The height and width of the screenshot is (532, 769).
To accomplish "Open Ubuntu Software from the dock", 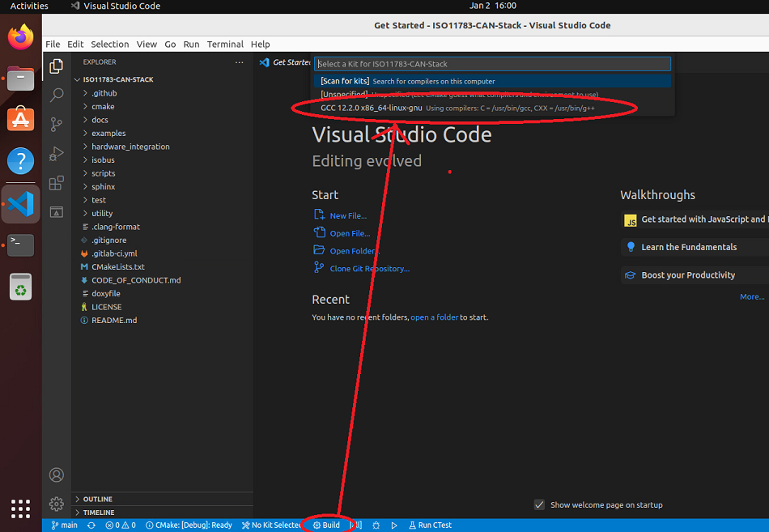I will click(20, 119).
